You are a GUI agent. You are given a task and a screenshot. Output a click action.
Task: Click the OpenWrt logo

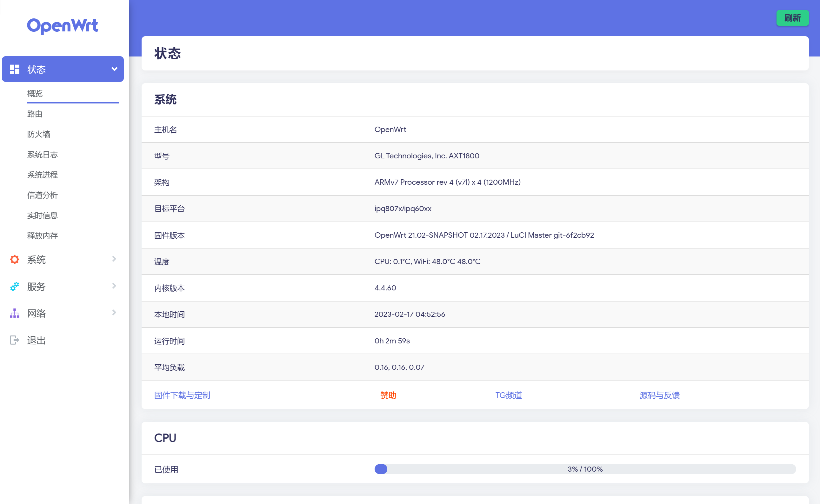[62, 26]
